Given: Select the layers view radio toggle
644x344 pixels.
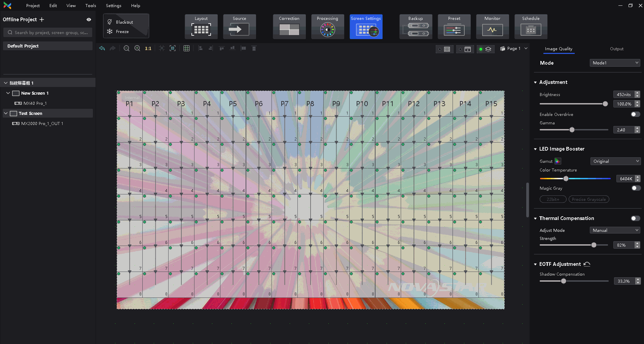Looking at the screenshot, I should coord(486,49).
